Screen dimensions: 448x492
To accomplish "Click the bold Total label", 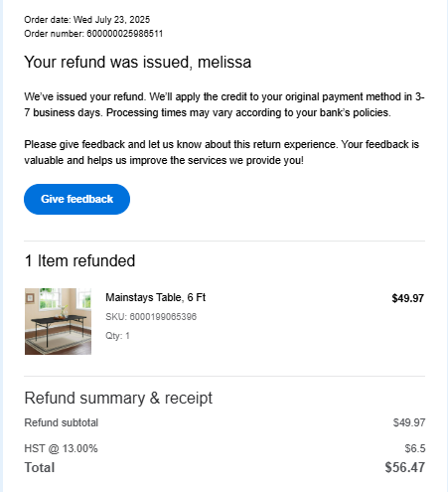I will point(40,467).
